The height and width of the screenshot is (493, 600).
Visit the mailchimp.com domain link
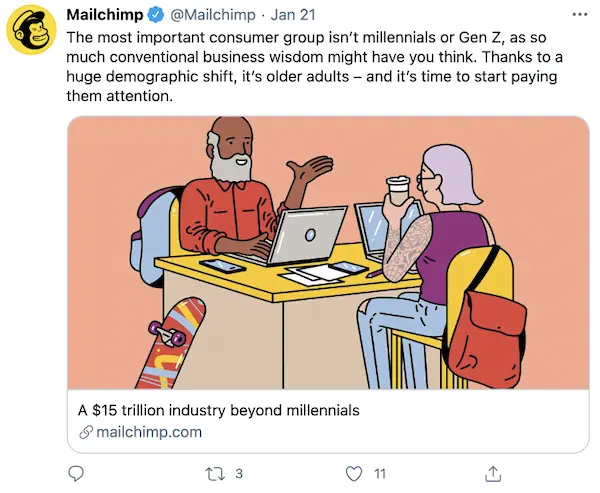[149, 432]
